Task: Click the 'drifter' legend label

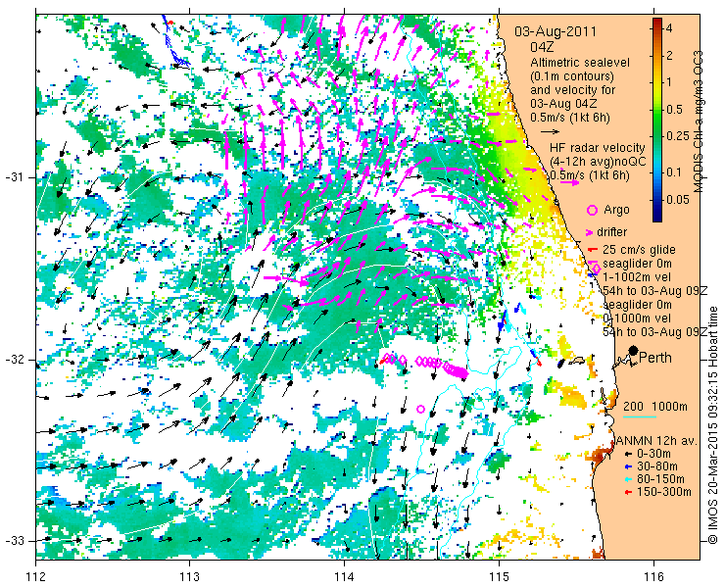Action: click(x=611, y=232)
